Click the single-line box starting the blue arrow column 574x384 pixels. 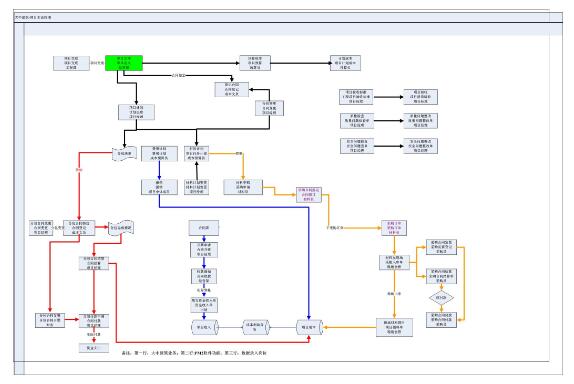204,228
